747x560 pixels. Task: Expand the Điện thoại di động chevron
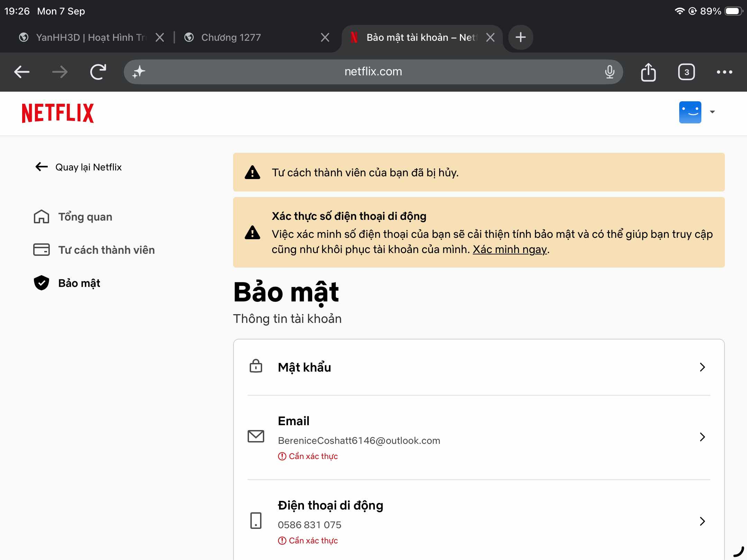tap(702, 521)
